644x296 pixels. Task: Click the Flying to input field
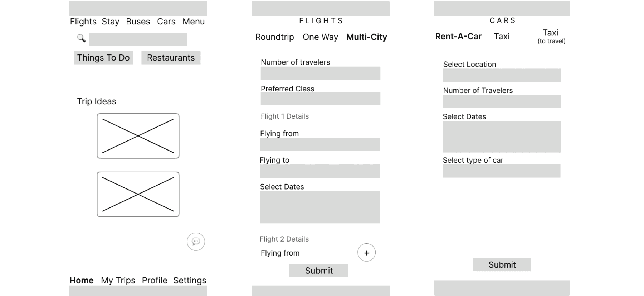coord(319,171)
